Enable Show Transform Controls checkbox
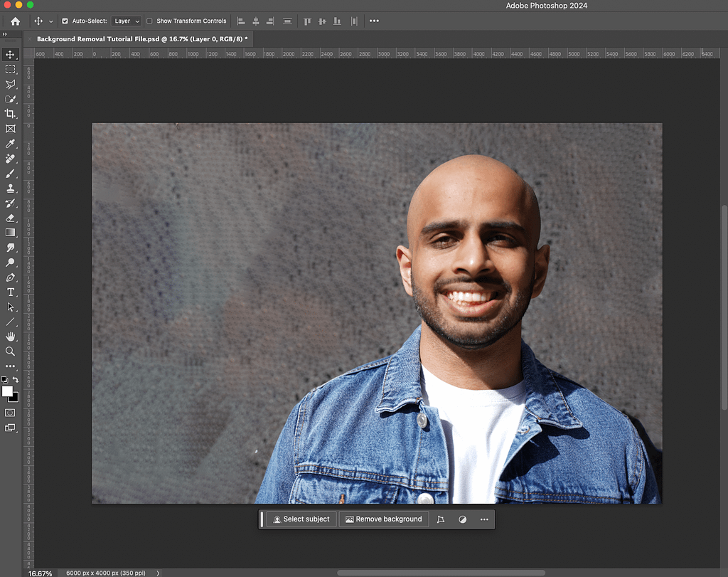The image size is (728, 577). coord(149,21)
